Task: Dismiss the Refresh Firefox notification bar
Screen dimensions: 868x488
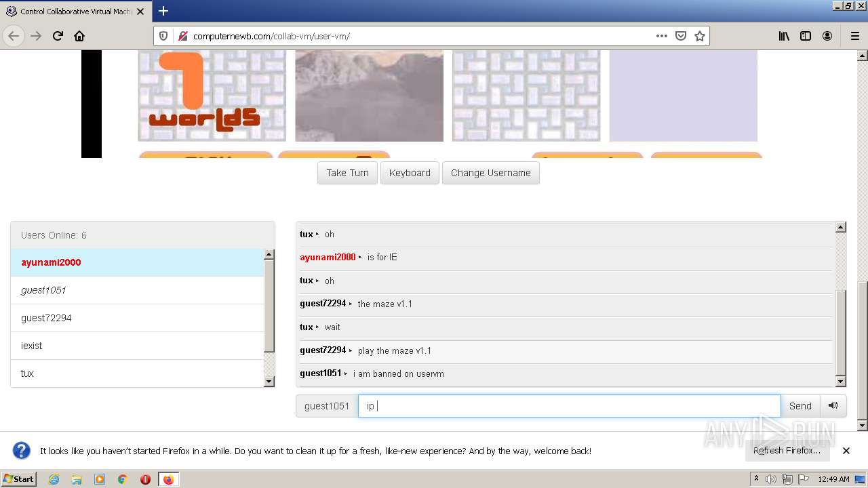Action: pyautogui.click(x=846, y=451)
